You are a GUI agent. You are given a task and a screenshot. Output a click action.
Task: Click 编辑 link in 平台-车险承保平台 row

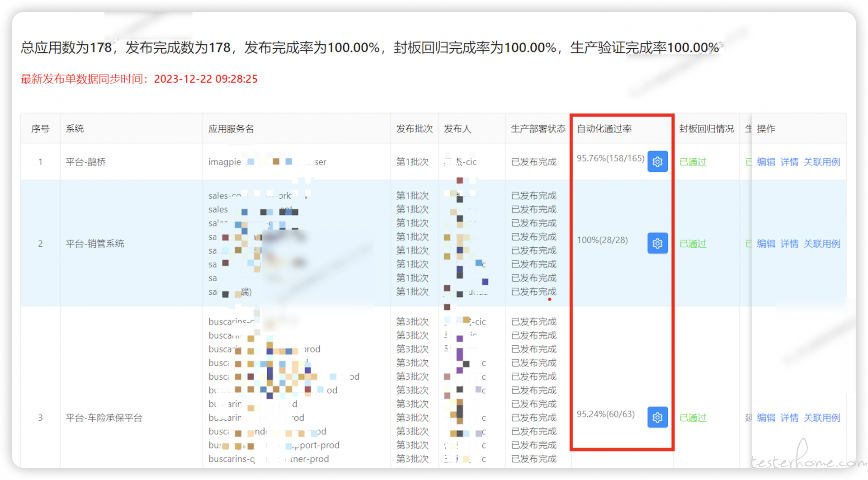[x=766, y=418]
